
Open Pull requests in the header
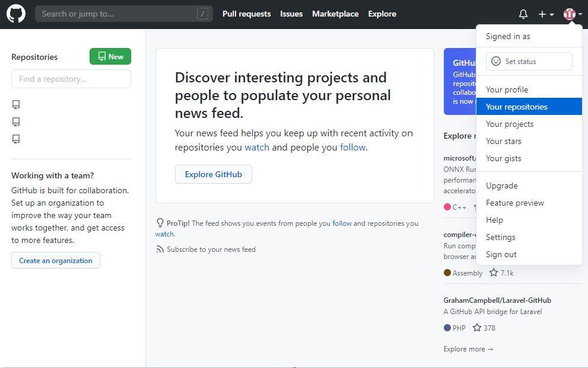(246, 14)
